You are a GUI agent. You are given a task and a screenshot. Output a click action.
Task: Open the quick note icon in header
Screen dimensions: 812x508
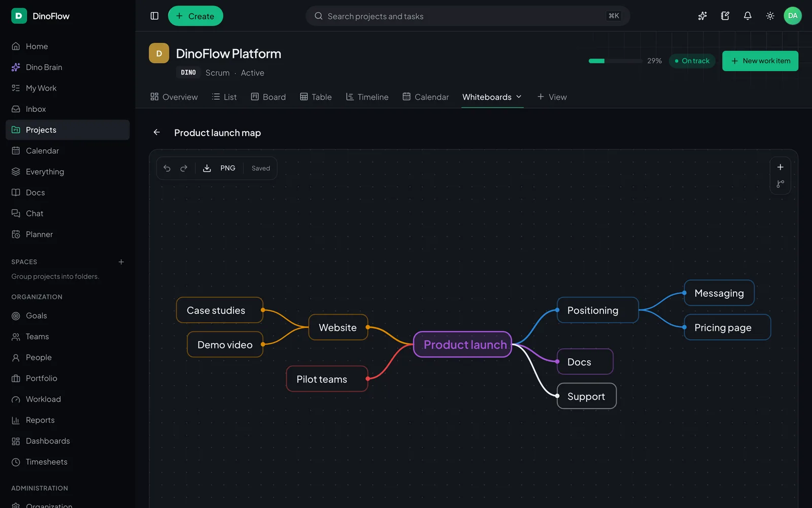coord(725,16)
